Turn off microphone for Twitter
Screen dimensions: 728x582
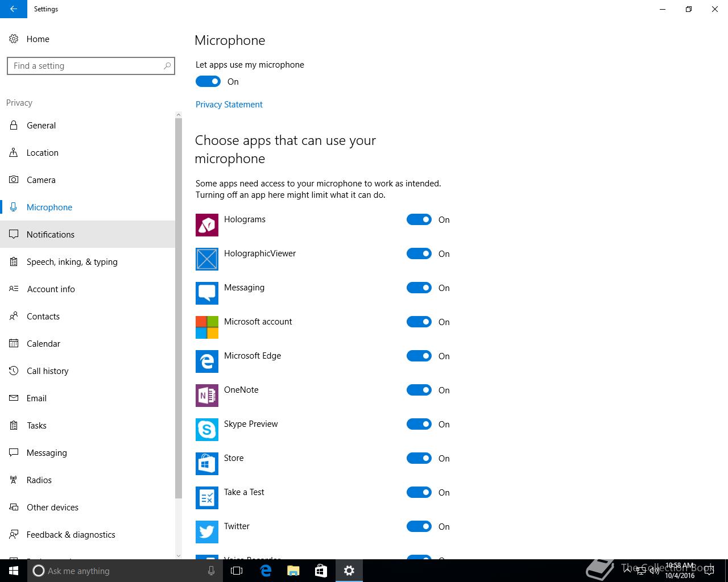419,526
